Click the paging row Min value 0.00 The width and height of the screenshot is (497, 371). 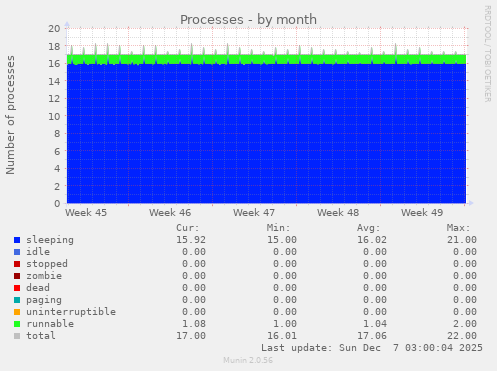pyautogui.click(x=285, y=300)
